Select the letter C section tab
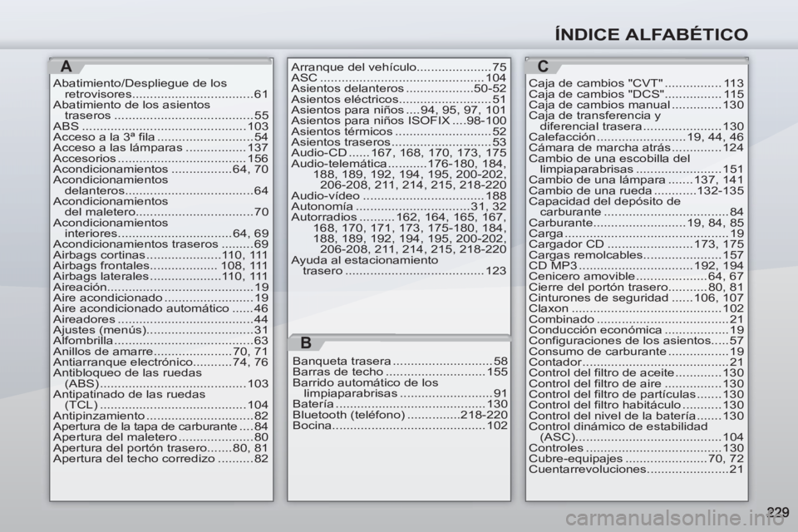Screen dimensions: 798x532 coord(543,66)
